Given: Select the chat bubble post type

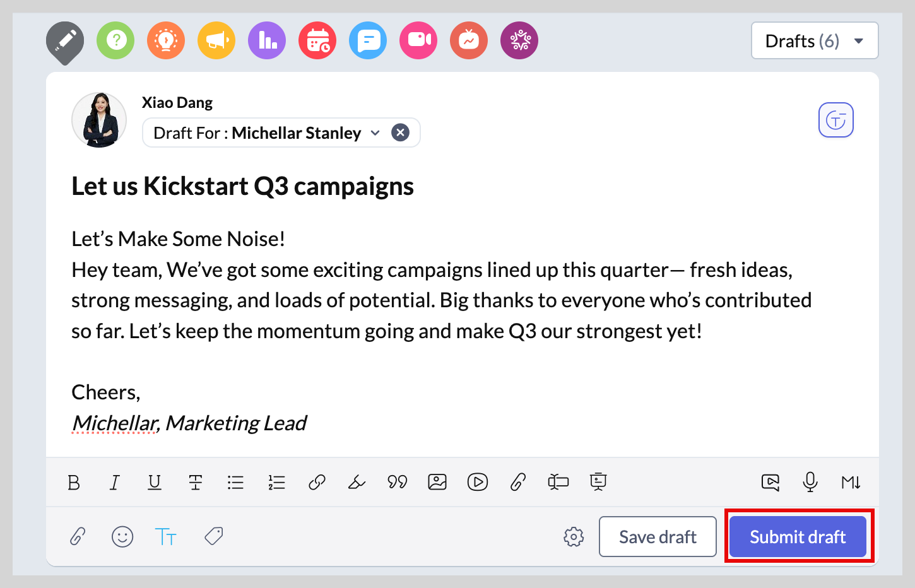Looking at the screenshot, I should (x=368, y=40).
